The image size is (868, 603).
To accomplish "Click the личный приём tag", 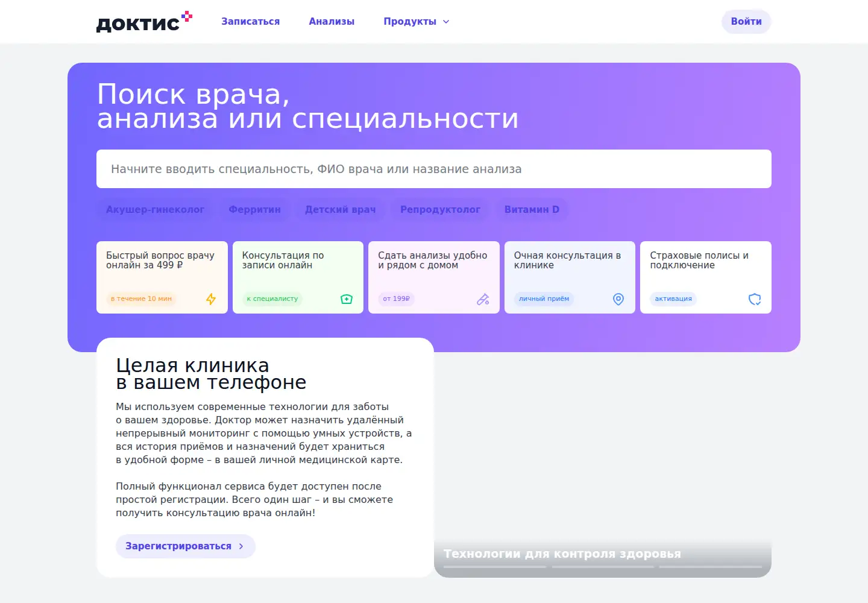I will pyautogui.click(x=544, y=299).
